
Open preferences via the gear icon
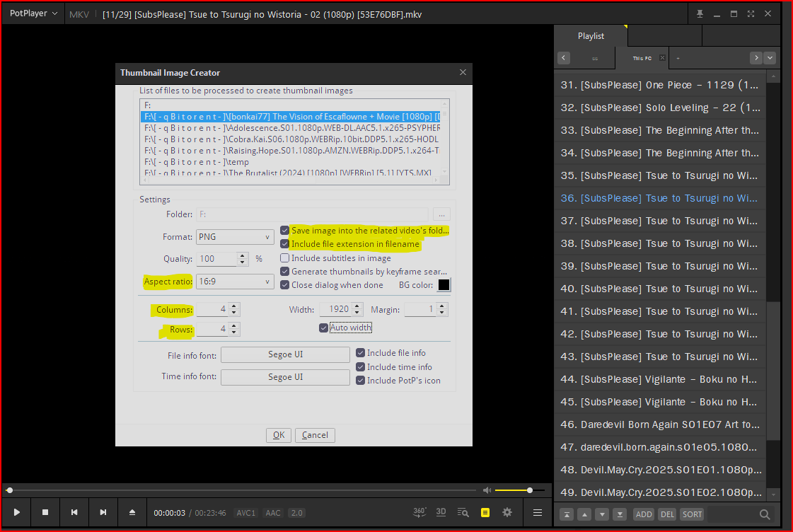click(507, 512)
